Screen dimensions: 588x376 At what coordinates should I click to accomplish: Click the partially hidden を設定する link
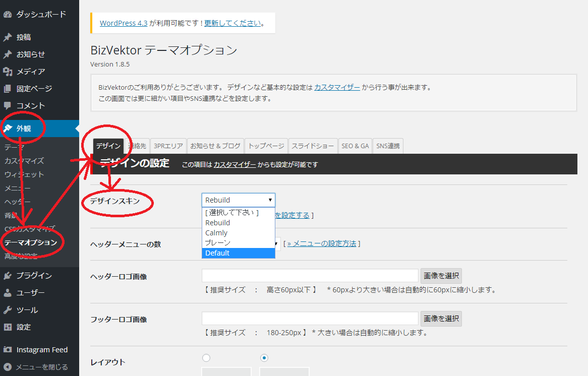click(x=292, y=215)
